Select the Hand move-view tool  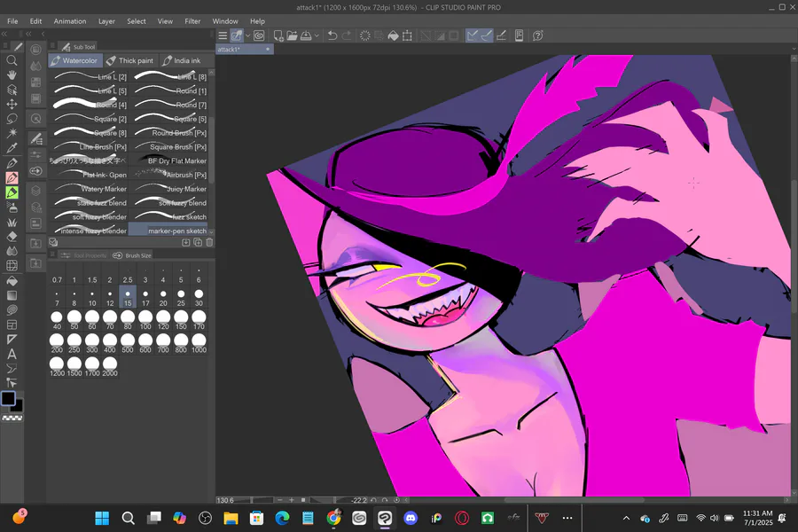pos(12,74)
